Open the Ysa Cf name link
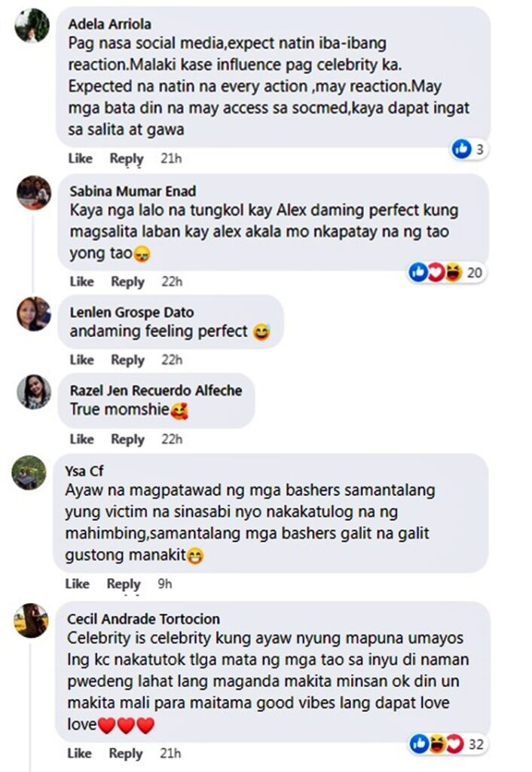Viewport: 532px width, 772px height. click(x=84, y=471)
